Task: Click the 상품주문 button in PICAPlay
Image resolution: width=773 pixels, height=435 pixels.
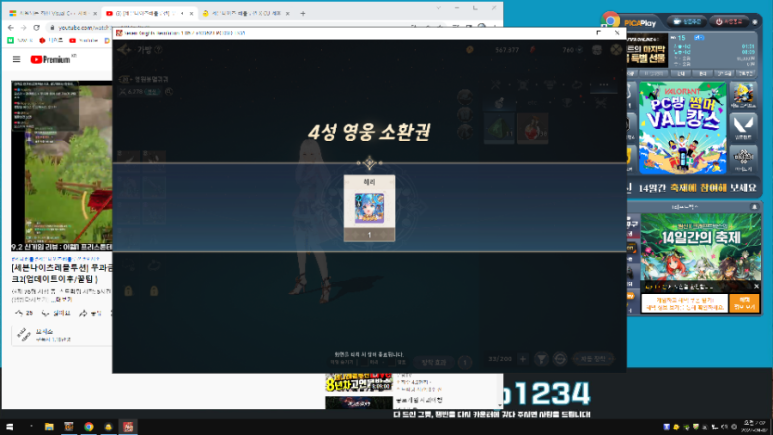Action: pos(687,22)
